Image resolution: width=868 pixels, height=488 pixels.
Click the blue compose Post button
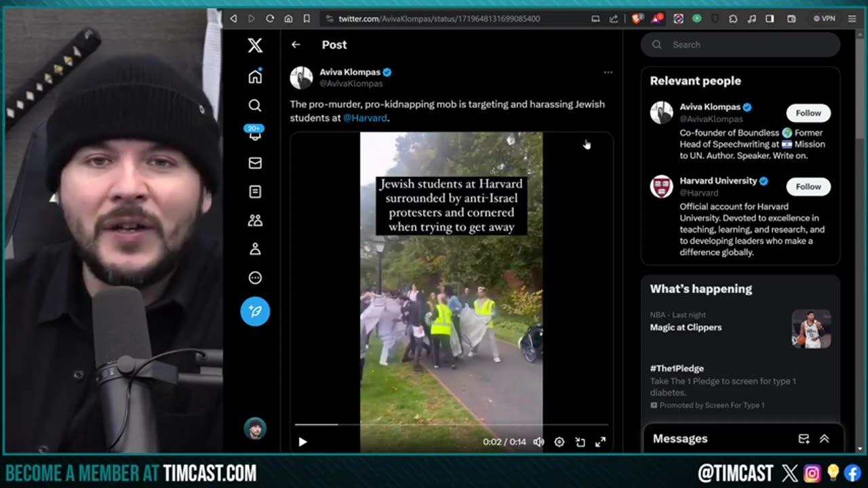[255, 311]
